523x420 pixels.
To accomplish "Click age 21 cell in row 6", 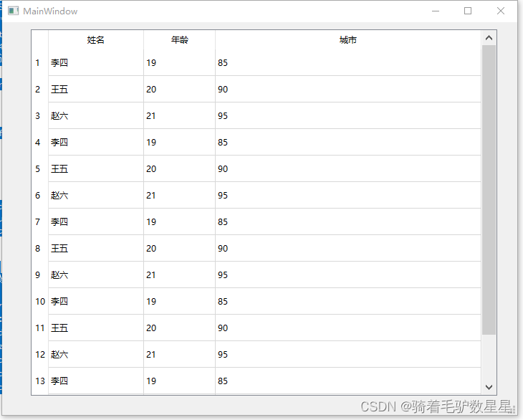I will point(179,195).
